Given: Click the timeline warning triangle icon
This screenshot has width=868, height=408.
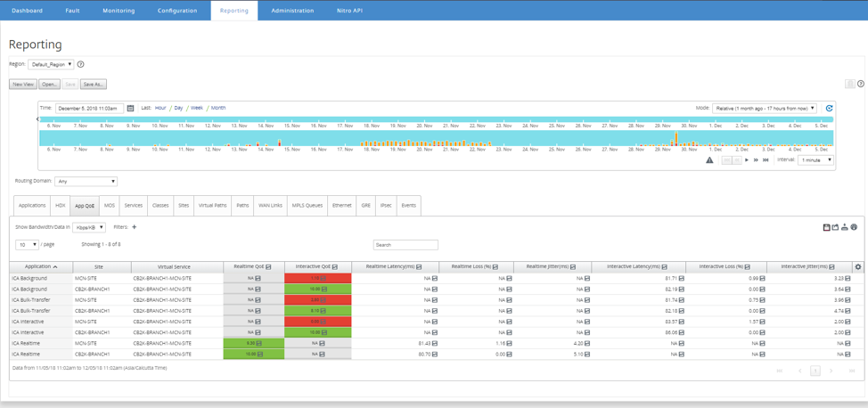Looking at the screenshot, I should 709,160.
